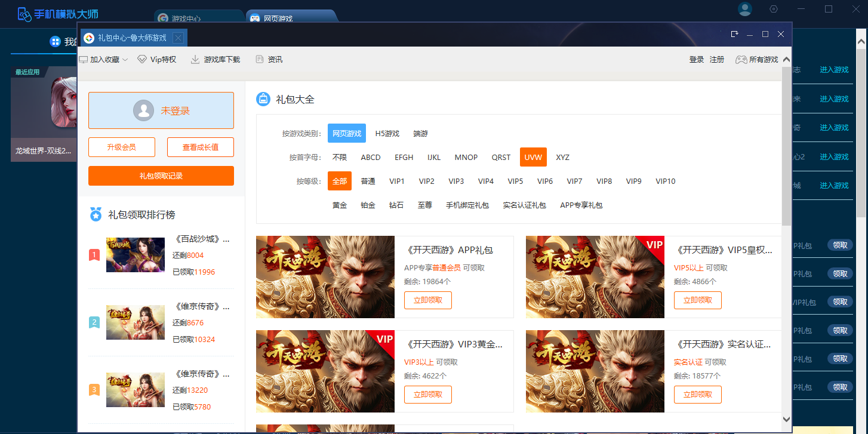Click popup window's pop-out icon
The height and width of the screenshot is (434, 868).
pyautogui.click(x=735, y=34)
